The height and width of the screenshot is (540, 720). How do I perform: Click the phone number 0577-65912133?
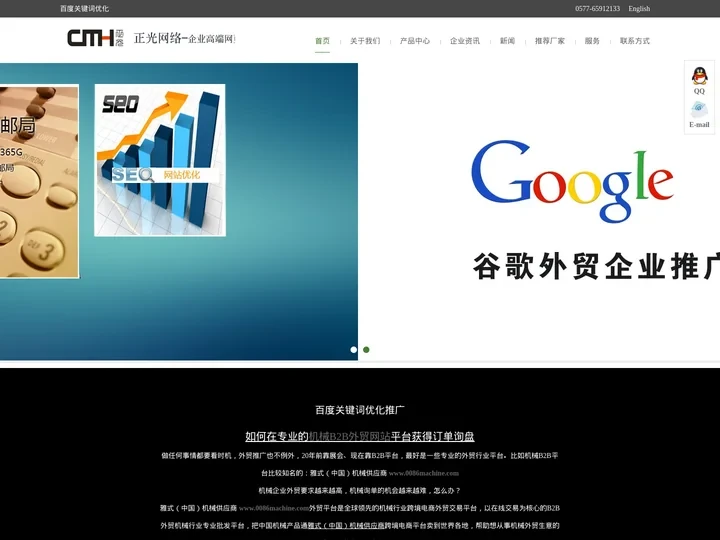coord(597,9)
